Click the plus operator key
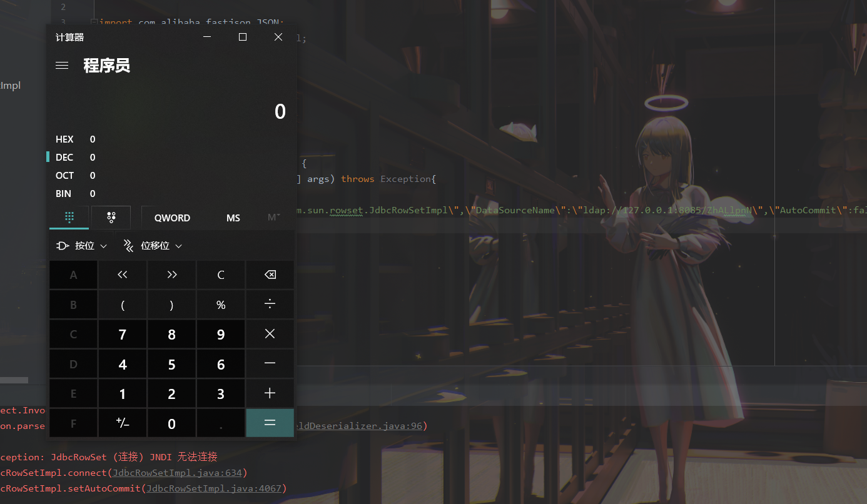The height and width of the screenshot is (504, 867). point(270,393)
